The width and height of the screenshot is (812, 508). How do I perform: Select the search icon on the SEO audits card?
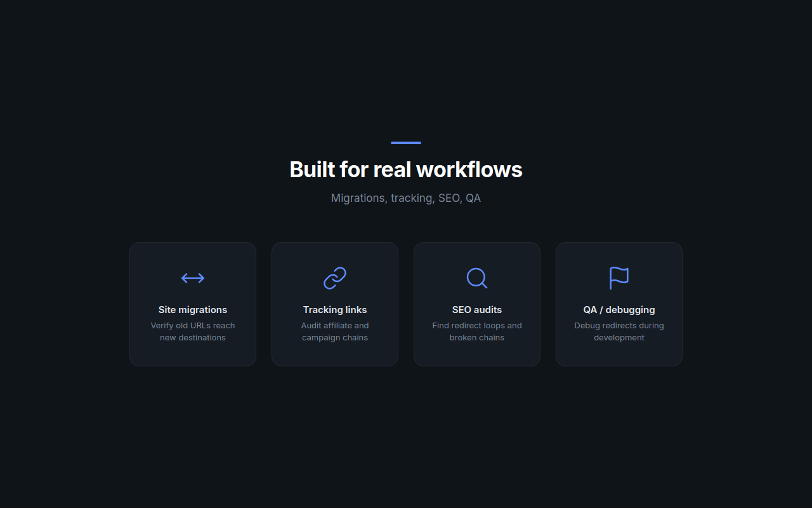point(476,278)
